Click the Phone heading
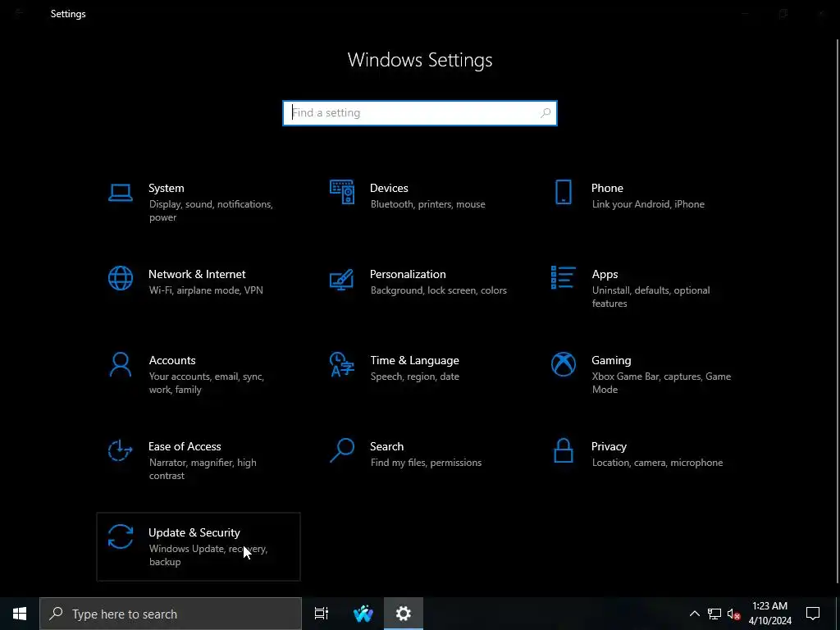Viewport: 840px width, 630px height. (607, 188)
